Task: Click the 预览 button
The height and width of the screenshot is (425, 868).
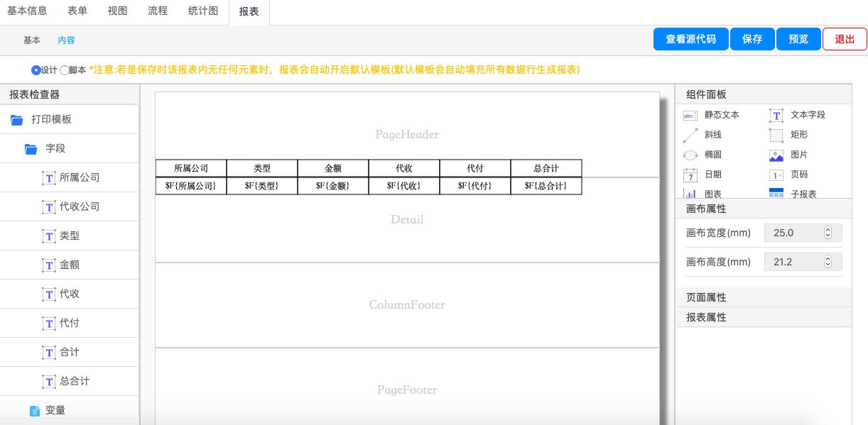Action: pos(798,39)
